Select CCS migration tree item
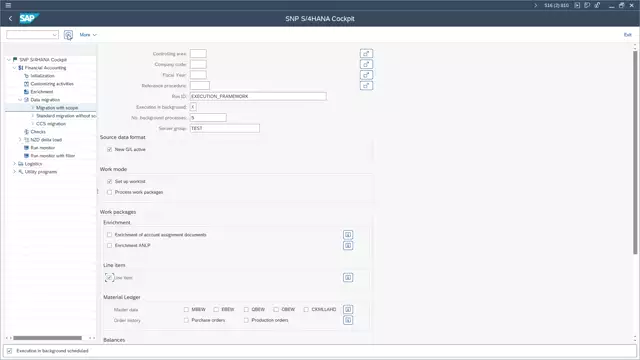 51,124
